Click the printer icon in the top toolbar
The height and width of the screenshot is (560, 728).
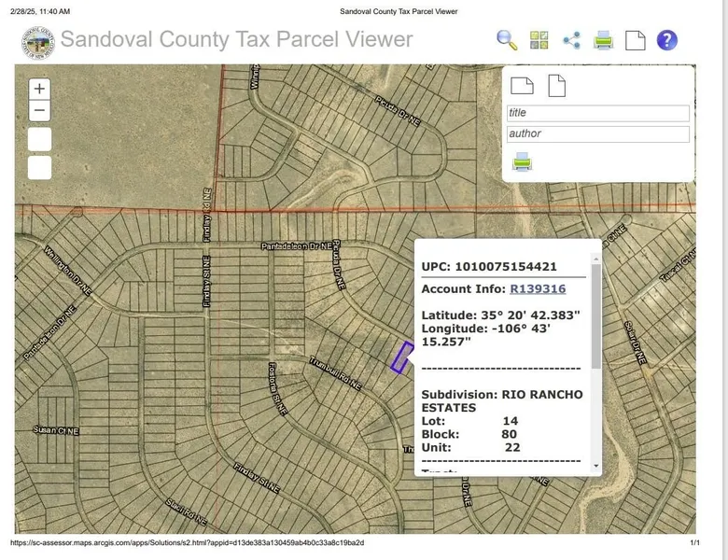tap(604, 39)
